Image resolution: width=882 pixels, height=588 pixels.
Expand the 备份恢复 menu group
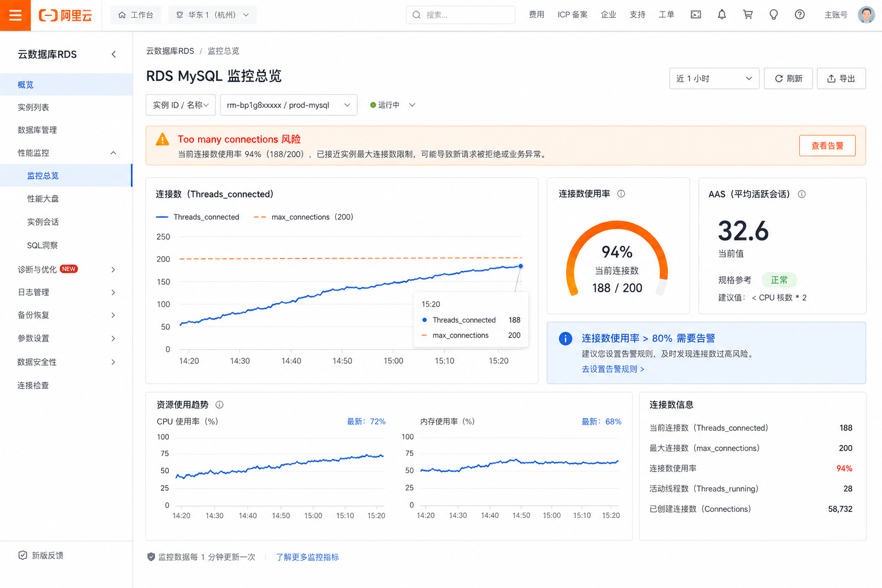(113, 315)
